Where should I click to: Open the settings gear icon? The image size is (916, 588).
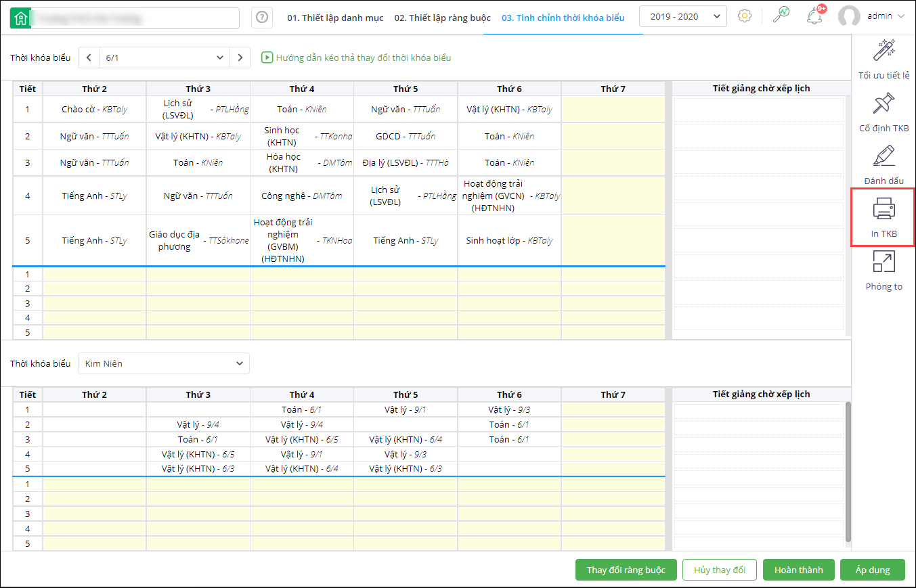(745, 16)
